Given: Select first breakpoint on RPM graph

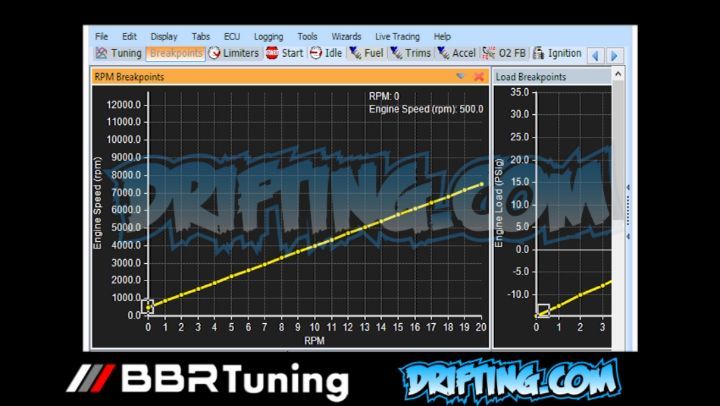Looking at the screenshot, I should 148,306.
